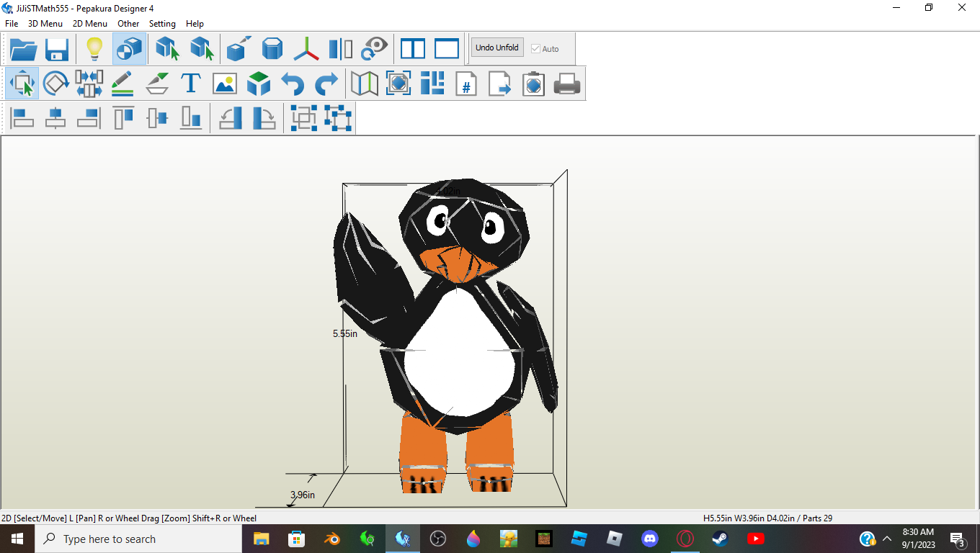The height and width of the screenshot is (553, 980).
Task: Select the Edit flaps tool
Action: (x=157, y=84)
